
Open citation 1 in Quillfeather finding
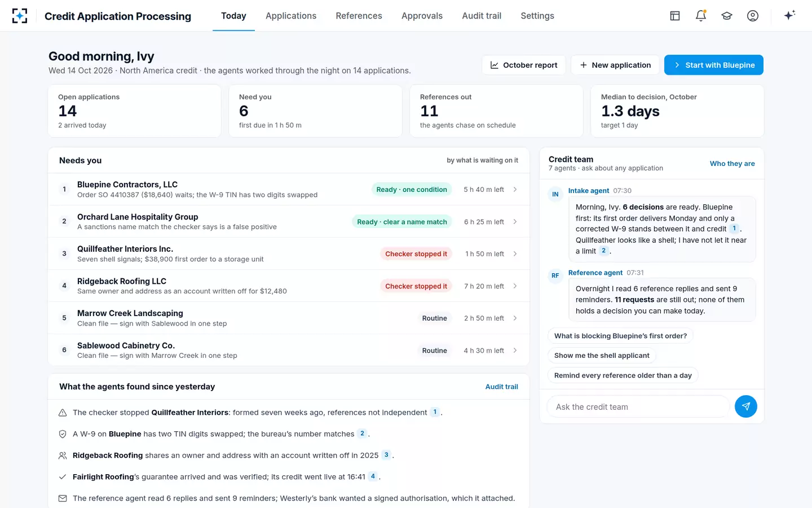click(x=435, y=412)
